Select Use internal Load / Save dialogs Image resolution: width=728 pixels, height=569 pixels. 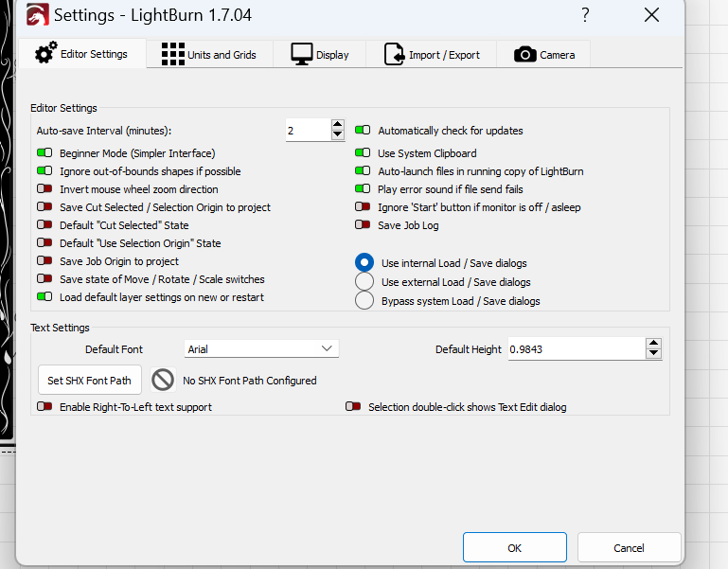click(364, 262)
